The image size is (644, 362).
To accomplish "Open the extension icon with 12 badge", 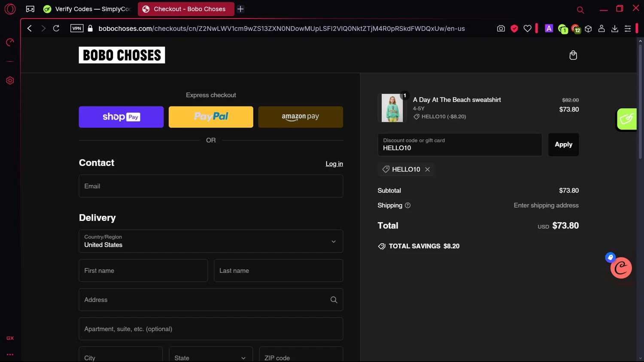I will pos(576,29).
